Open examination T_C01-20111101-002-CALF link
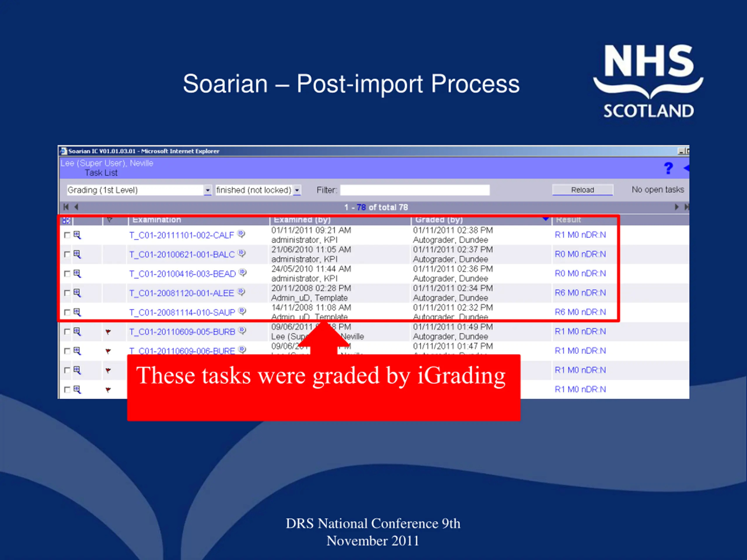The image size is (747, 560). coord(181,235)
